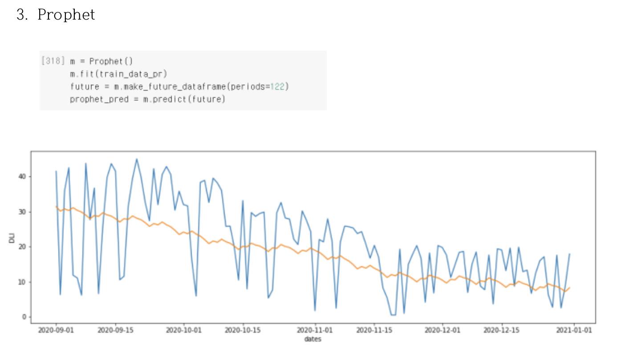625x364 pixels.
Task: Click the heading text "3. Prophet"
Action: pyautogui.click(x=55, y=15)
